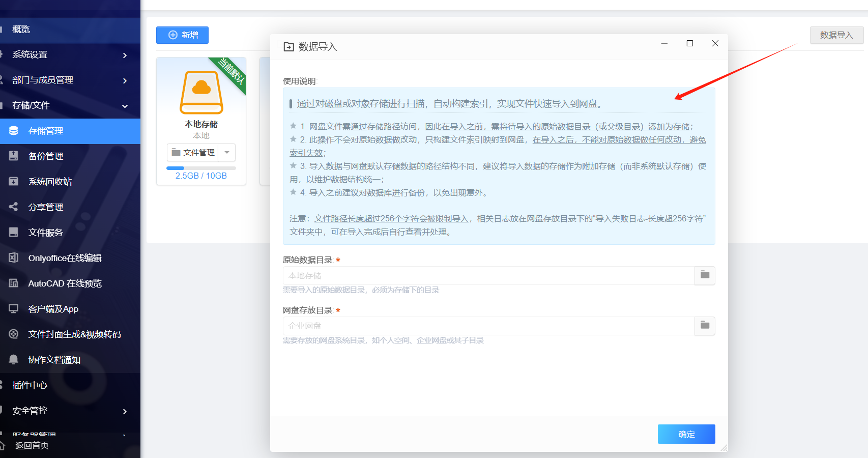The height and width of the screenshot is (458, 868).
Task: Browse folder for 网盘存放目录 field
Action: point(705,326)
